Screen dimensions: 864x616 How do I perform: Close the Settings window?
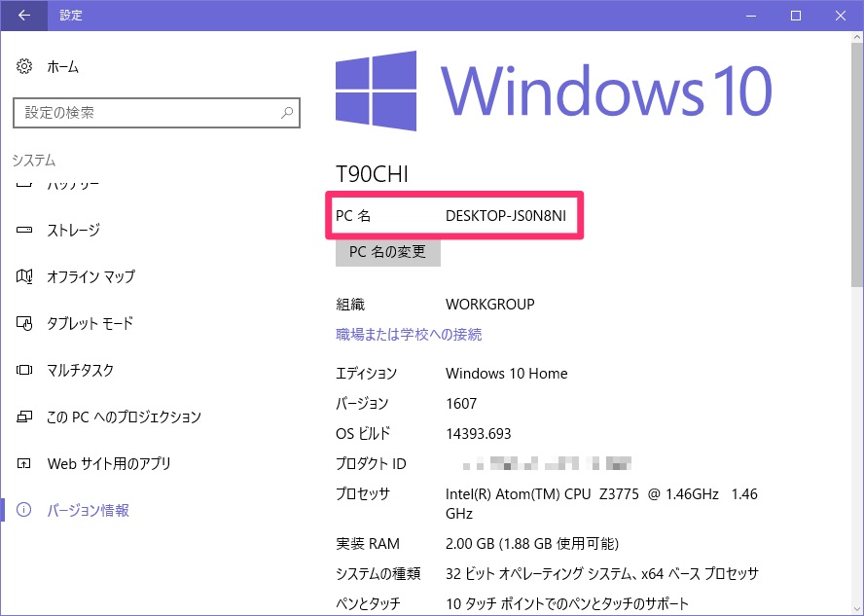pos(841,16)
